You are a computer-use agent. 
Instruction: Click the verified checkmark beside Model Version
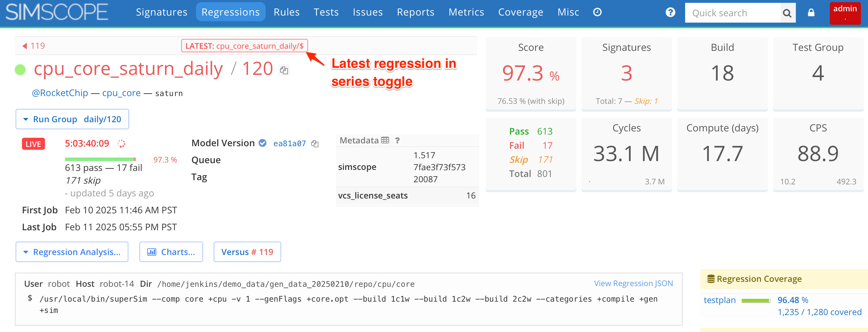(262, 143)
